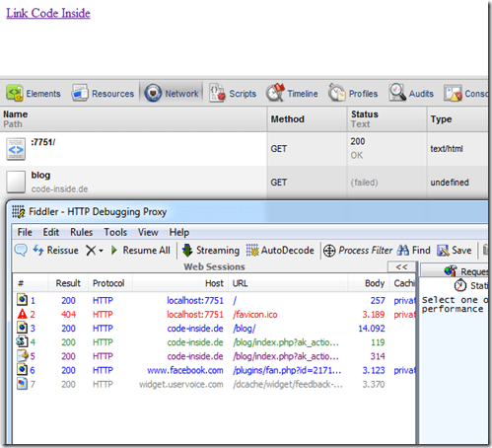
Task: Open the Scripts panel tab
Action: 233,94
